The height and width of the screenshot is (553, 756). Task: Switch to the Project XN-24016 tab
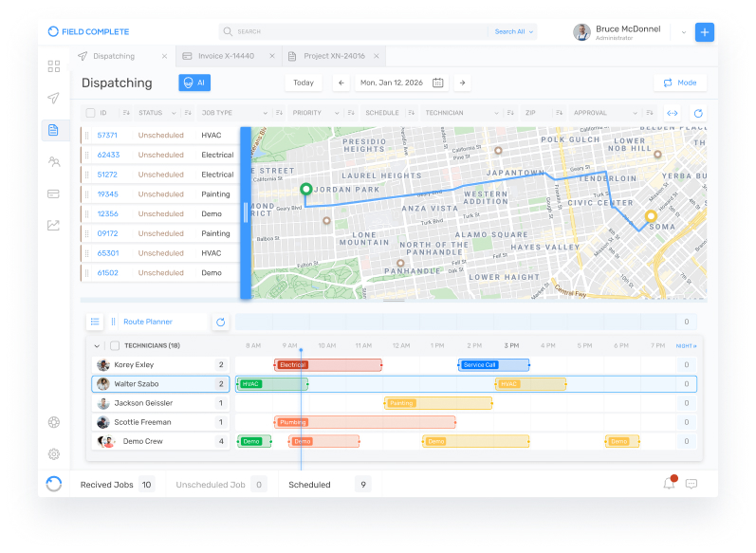tap(334, 56)
